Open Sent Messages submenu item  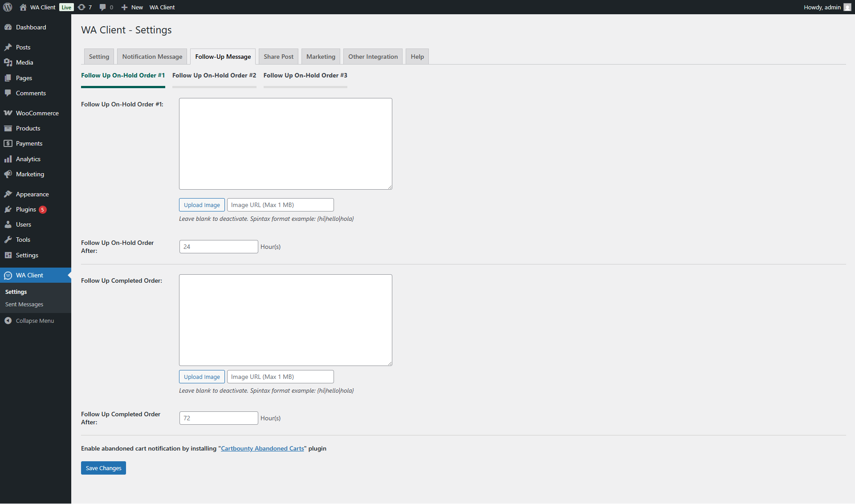tap(24, 305)
